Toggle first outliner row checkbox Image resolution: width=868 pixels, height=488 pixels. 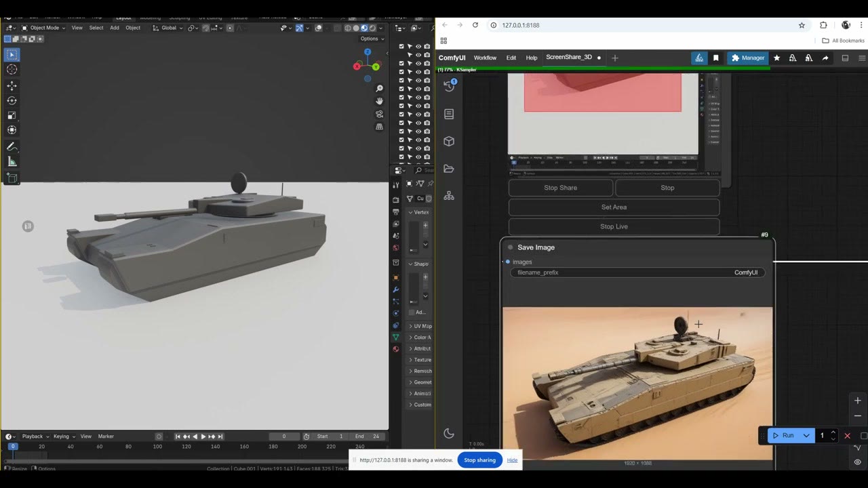click(401, 46)
